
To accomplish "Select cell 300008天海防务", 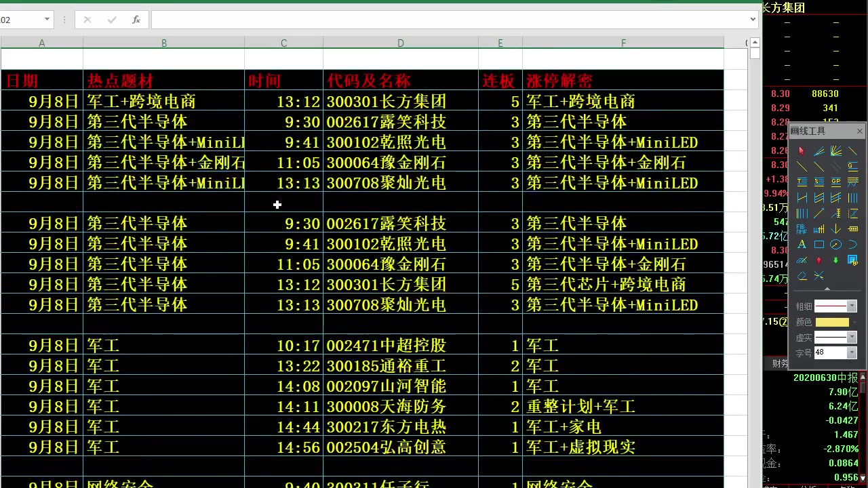I will 401,407.
